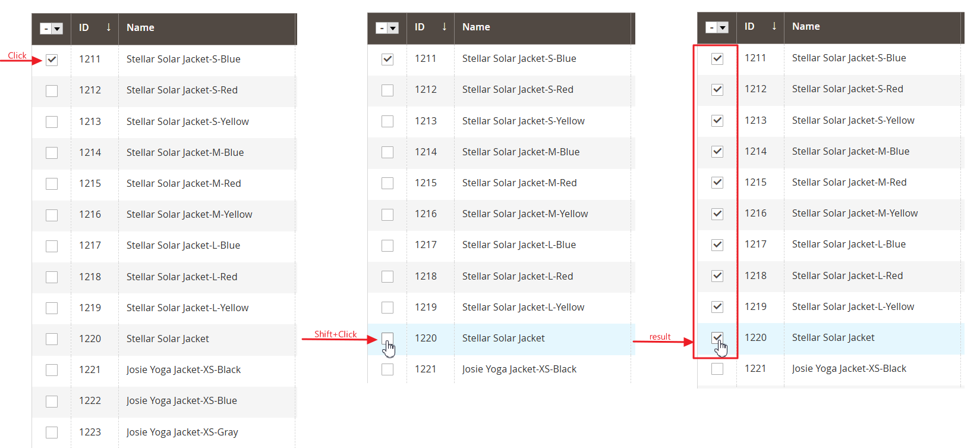The width and height of the screenshot is (980, 448).
Task: Click 'Josie Yoga Jacket-XS-Blue' in left grid
Action: pos(181,400)
